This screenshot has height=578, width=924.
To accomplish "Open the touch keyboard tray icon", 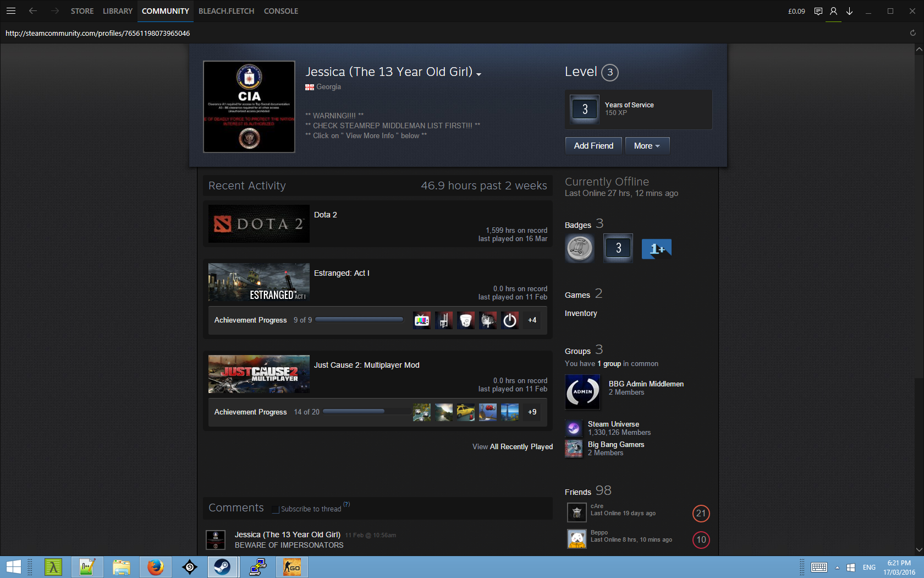I will [819, 568].
